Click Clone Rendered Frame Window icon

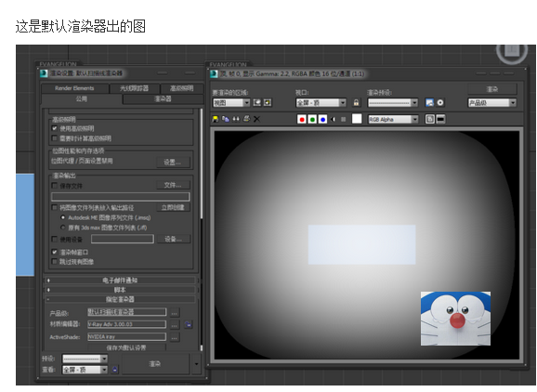coord(236,119)
